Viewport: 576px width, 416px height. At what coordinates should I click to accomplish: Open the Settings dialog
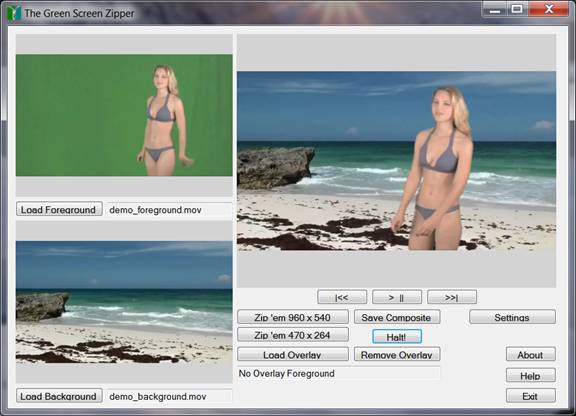512,317
